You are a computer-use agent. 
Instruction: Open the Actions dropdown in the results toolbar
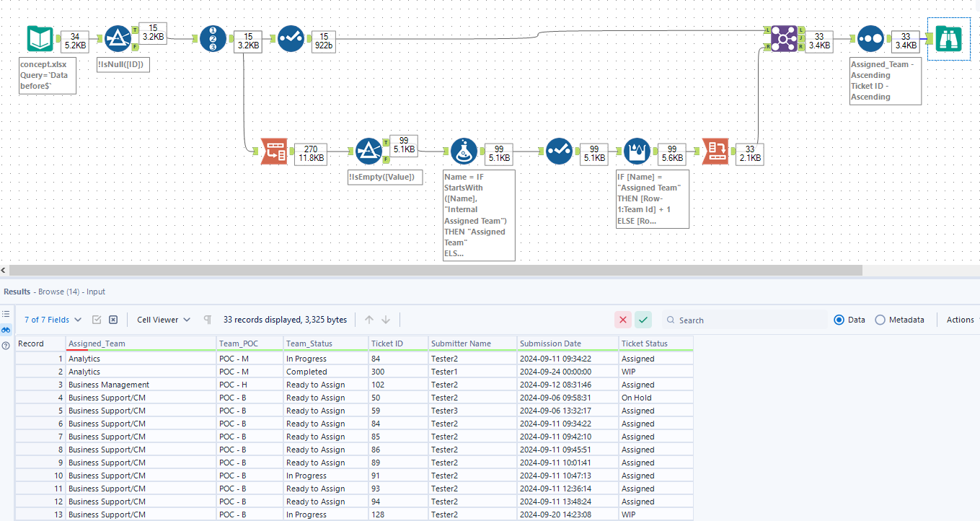click(x=960, y=320)
